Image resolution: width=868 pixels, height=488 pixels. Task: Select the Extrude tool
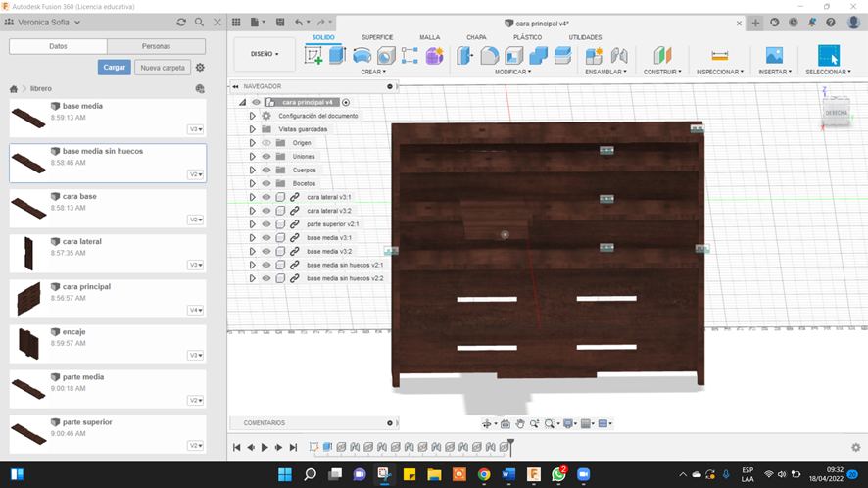(x=337, y=56)
